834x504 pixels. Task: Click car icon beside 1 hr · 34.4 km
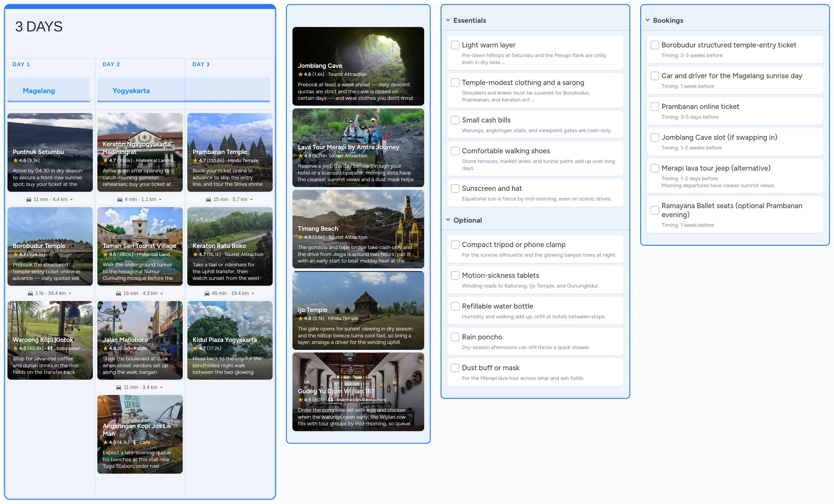coord(31,294)
